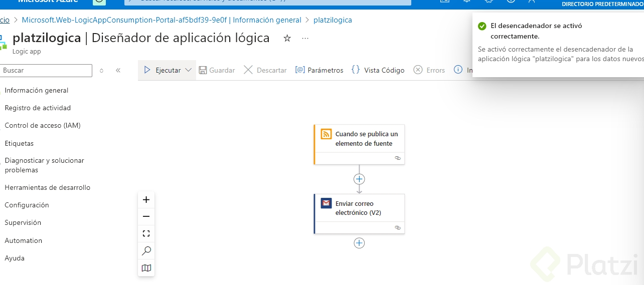Viewport: 644px width, 285px height.
Task: Expand Ayuda in the sidebar
Action: pyautogui.click(x=15, y=258)
